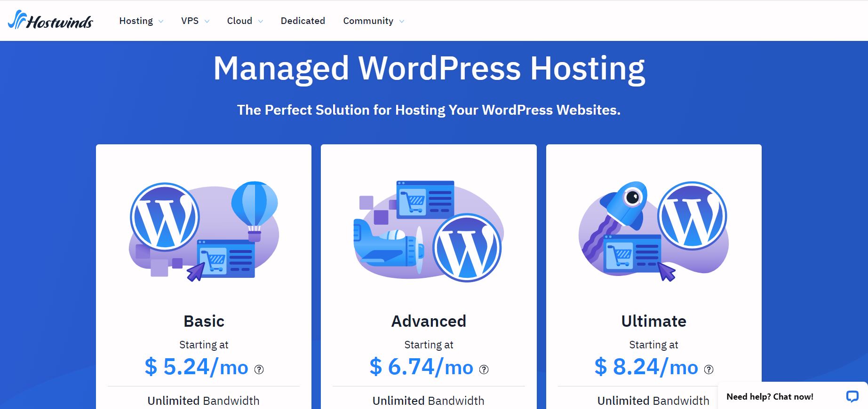Click Unlimited Bandwidth under Ultimate plan

pyautogui.click(x=653, y=401)
